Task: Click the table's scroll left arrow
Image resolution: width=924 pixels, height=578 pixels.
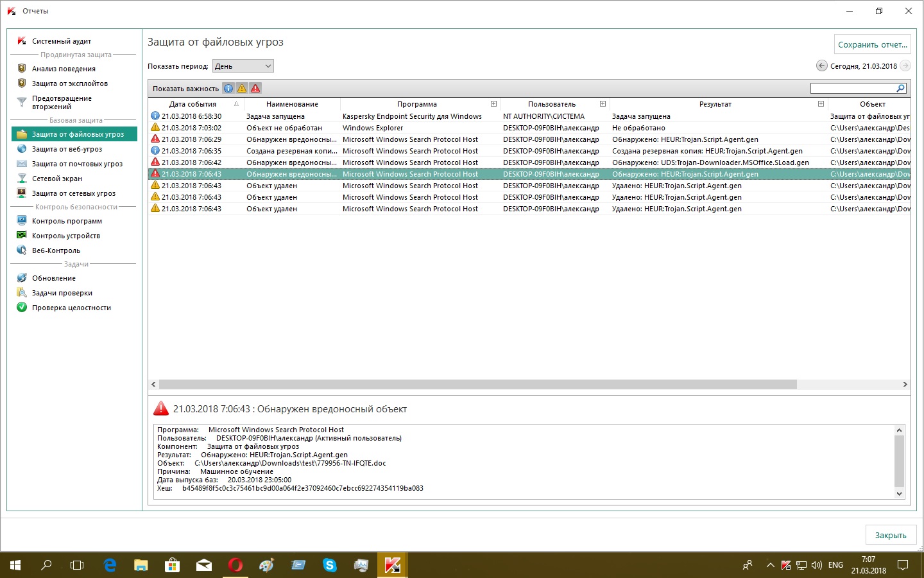Action: point(153,384)
